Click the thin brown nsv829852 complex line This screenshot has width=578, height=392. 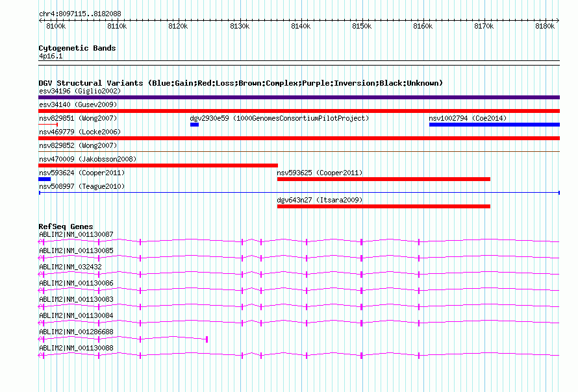(299, 151)
